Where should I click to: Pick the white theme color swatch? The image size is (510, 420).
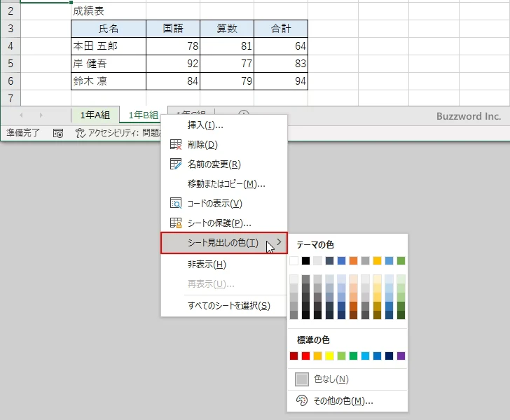click(294, 260)
